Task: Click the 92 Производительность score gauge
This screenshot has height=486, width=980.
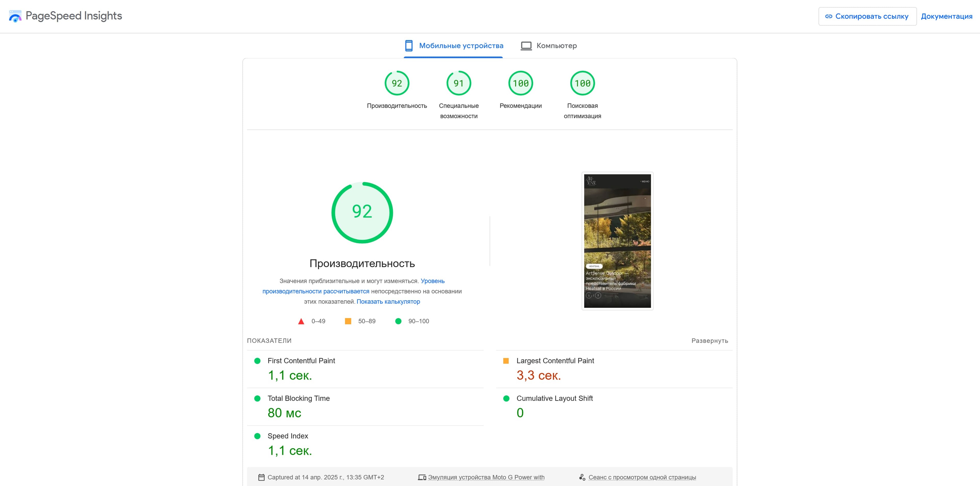Action: tap(397, 83)
